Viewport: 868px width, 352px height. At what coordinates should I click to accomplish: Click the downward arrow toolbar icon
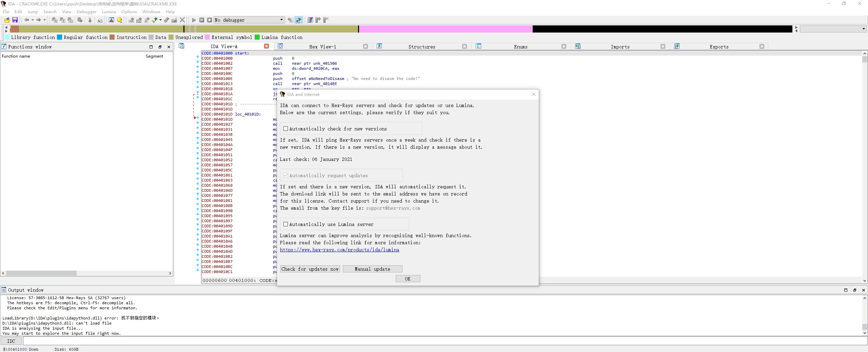tap(90, 20)
